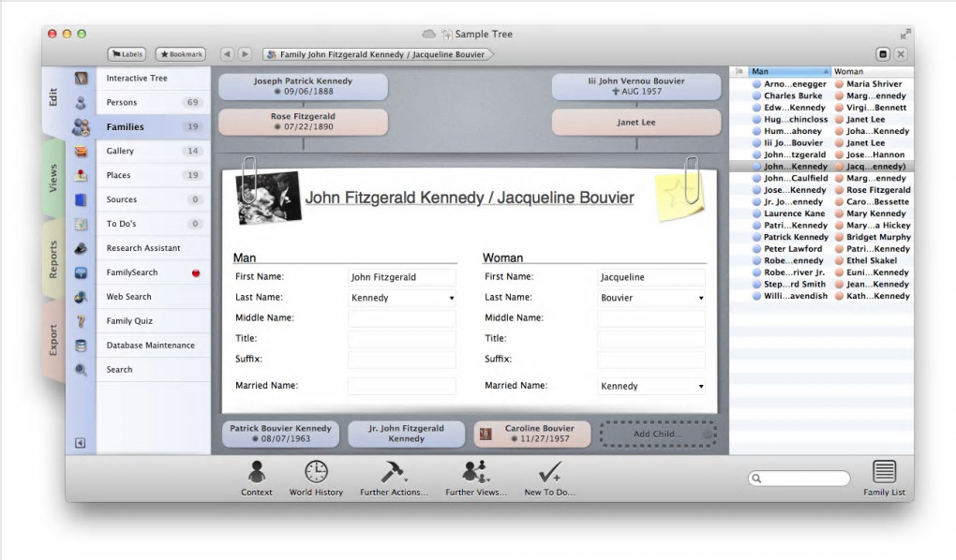Select the Peter Lawford family row
Screen dimensions: 956x560
tap(821, 248)
